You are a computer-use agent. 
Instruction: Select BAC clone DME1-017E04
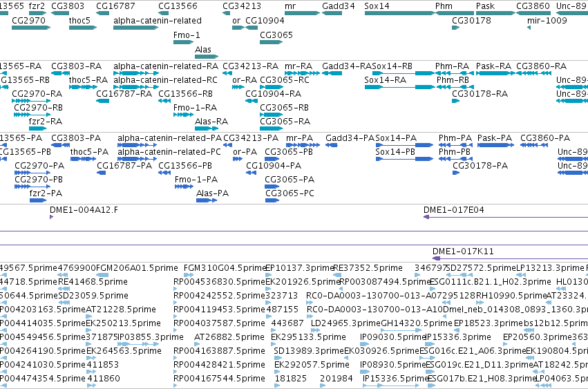(454, 210)
